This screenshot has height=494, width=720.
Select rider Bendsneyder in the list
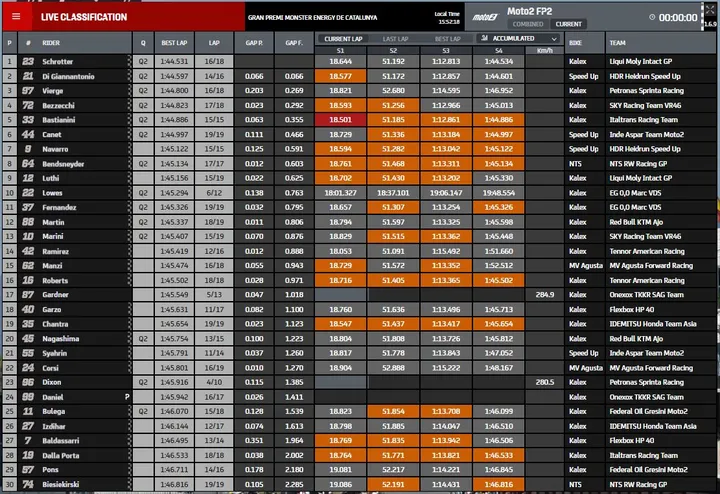click(63, 164)
